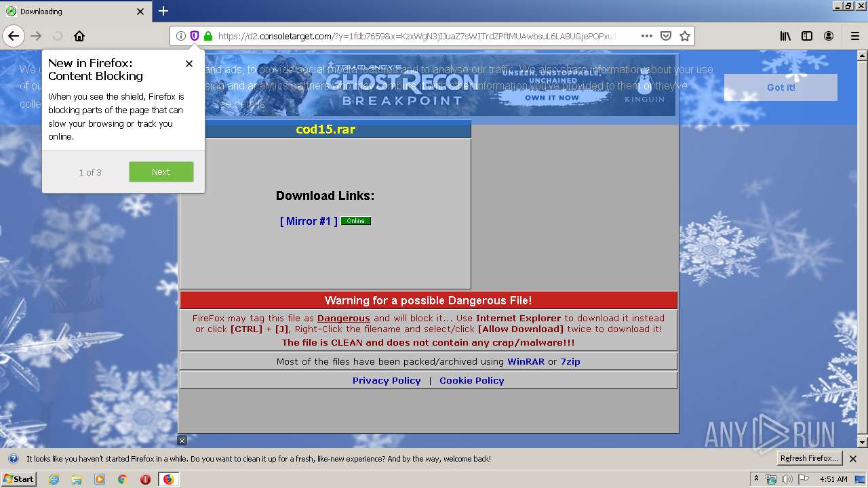Open a new tab
Viewport: 868px width, 488px height.
pos(163,11)
